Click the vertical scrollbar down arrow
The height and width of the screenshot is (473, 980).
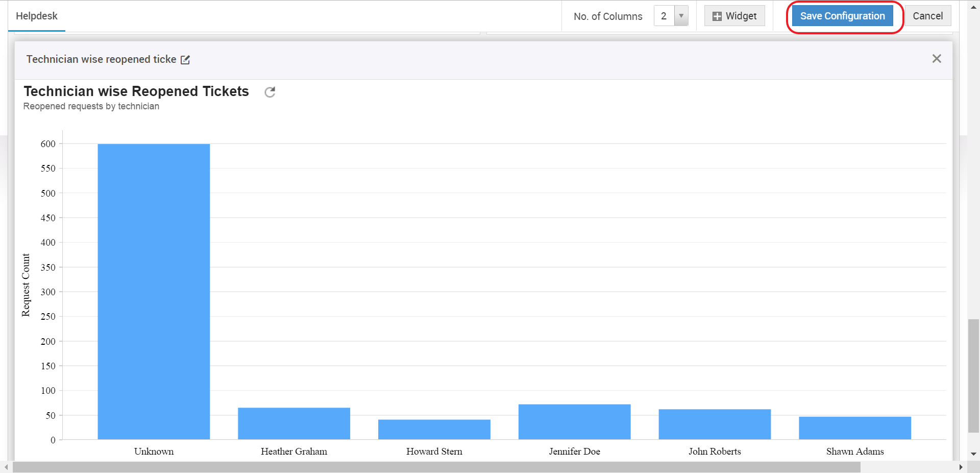973,454
